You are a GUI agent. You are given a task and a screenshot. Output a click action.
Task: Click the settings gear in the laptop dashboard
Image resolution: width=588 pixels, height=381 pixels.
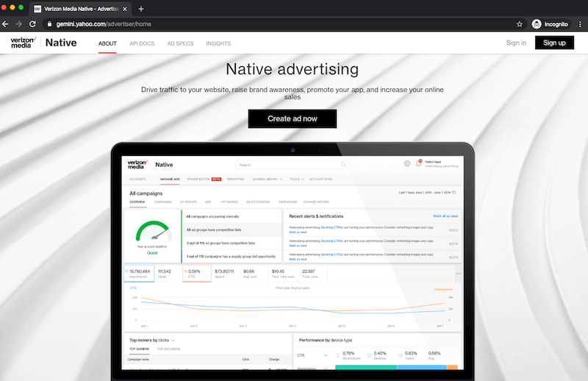coord(407,164)
